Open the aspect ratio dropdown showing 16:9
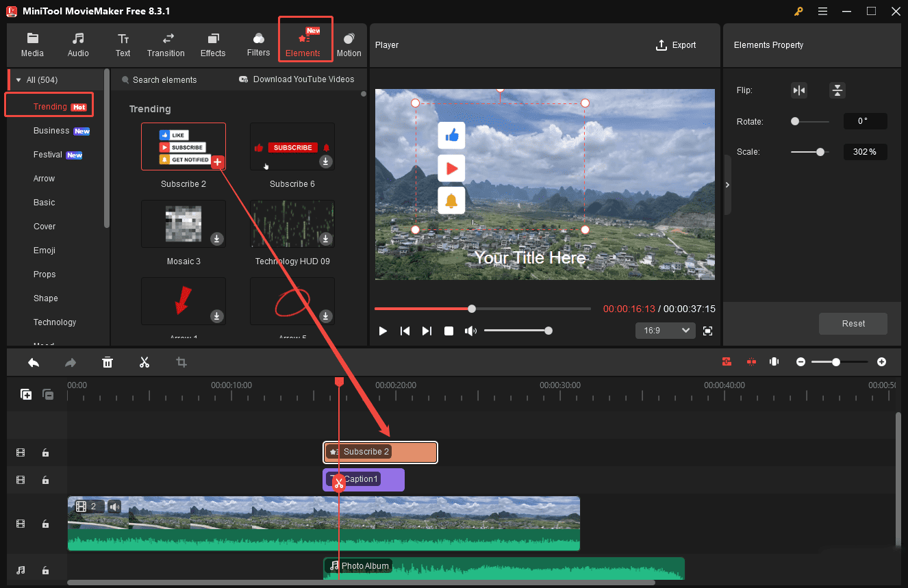Viewport: 908px width, 588px height. (x=664, y=330)
